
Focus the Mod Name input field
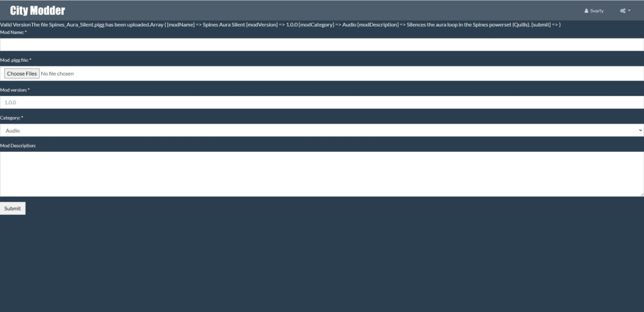pyautogui.click(x=322, y=45)
